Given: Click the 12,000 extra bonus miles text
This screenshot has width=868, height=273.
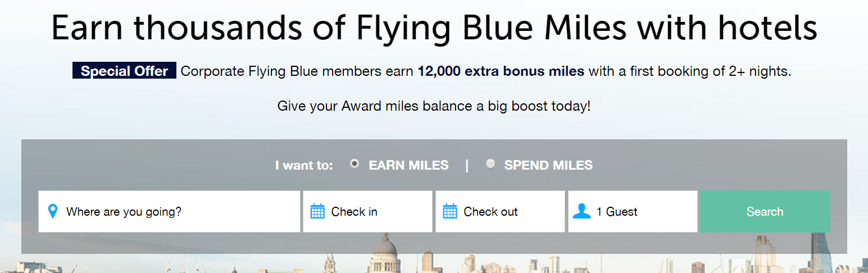Looking at the screenshot, I should pyautogui.click(x=501, y=71).
